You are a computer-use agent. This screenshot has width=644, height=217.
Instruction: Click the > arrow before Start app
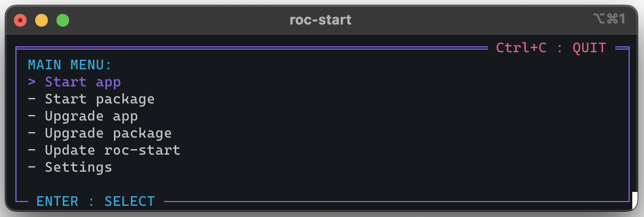32,82
